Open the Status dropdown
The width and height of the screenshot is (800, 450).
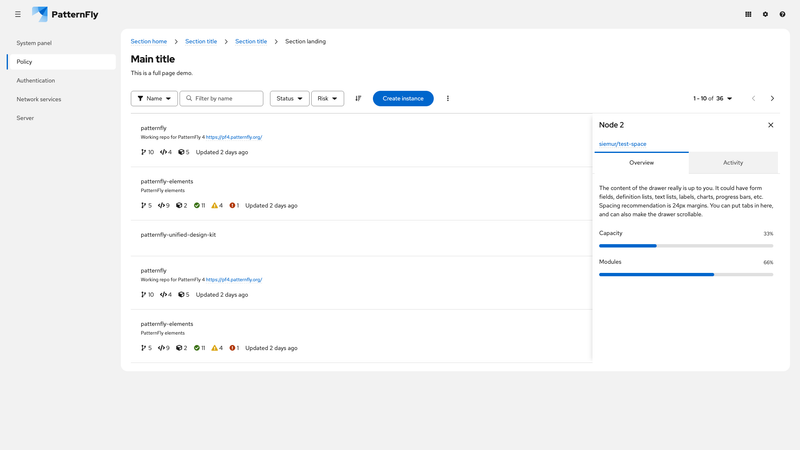tap(289, 98)
